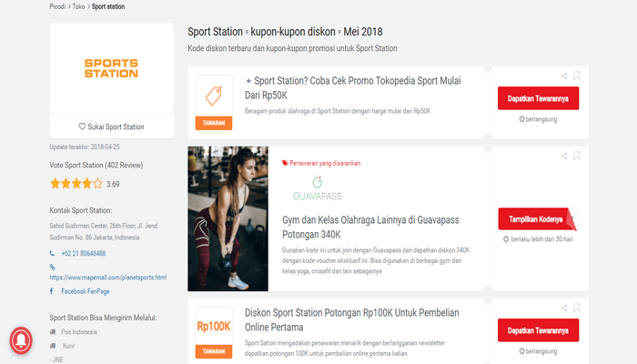637x364 pixels.
Task: Click the 3.69 rating value
Action: click(x=113, y=184)
